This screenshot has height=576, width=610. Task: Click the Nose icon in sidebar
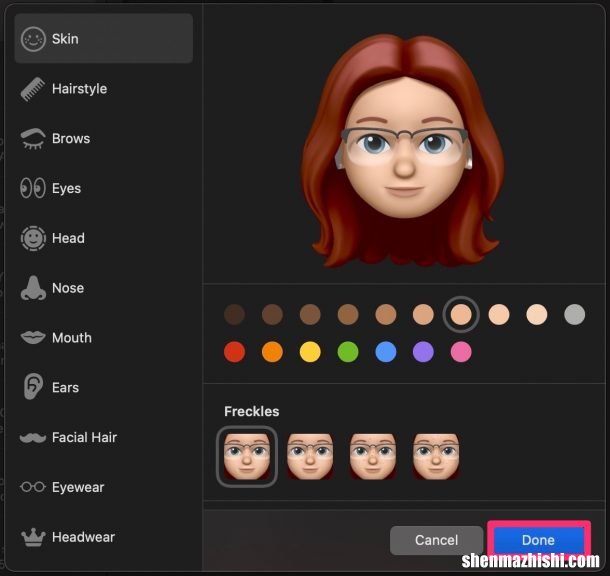(33, 288)
